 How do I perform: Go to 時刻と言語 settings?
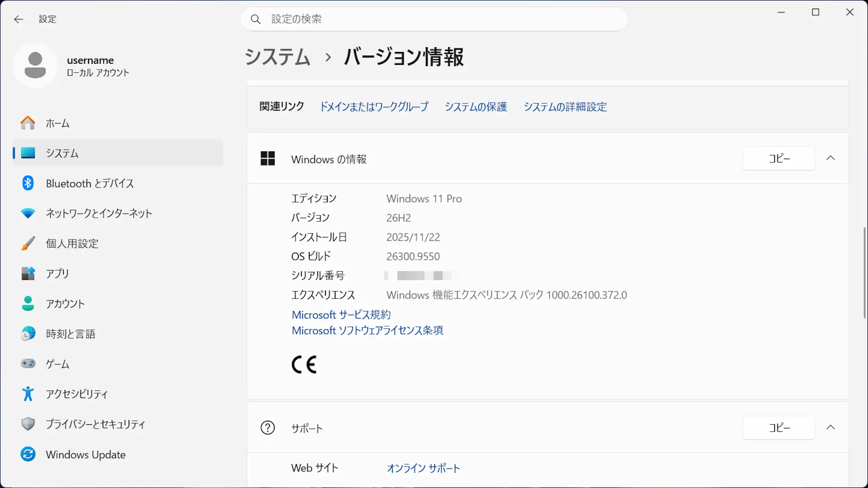[x=118, y=333]
